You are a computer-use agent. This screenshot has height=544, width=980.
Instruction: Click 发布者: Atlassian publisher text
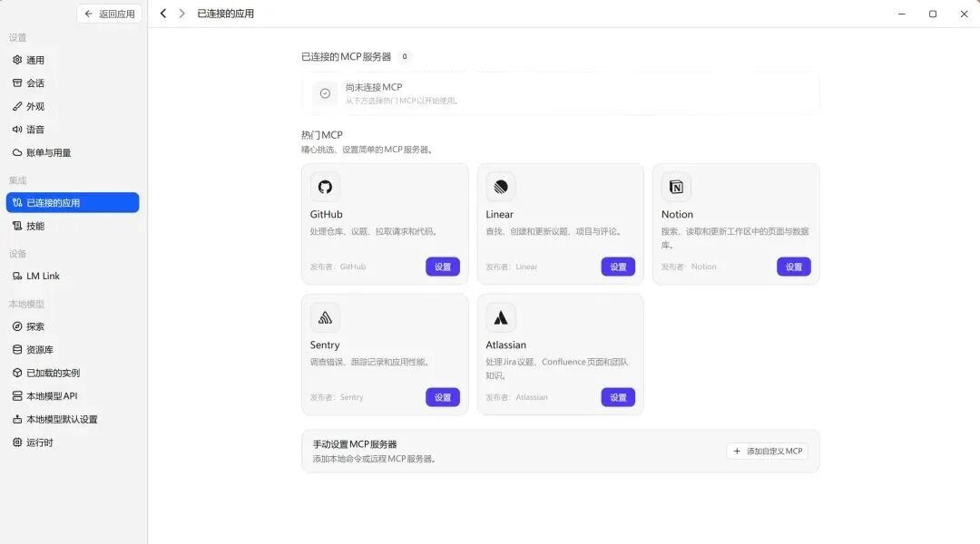[x=516, y=397]
